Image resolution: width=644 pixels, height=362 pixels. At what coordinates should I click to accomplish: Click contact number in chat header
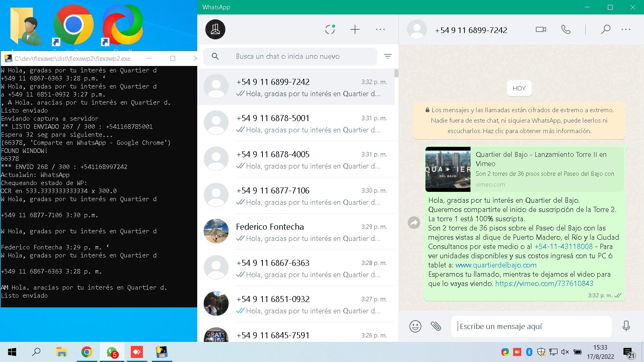[x=471, y=30]
